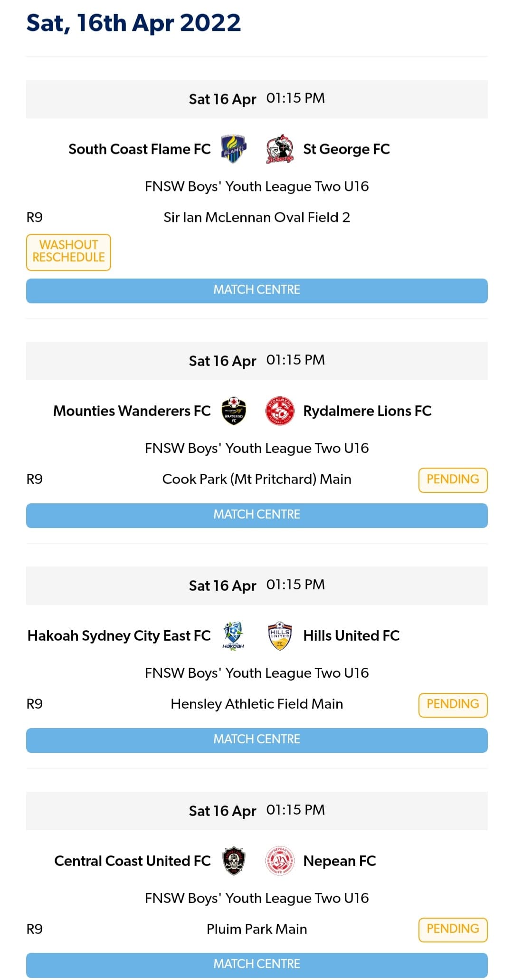Tap Pending badge for Pluim Park match
Viewport: 513px width, 980px height.
point(453,929)
